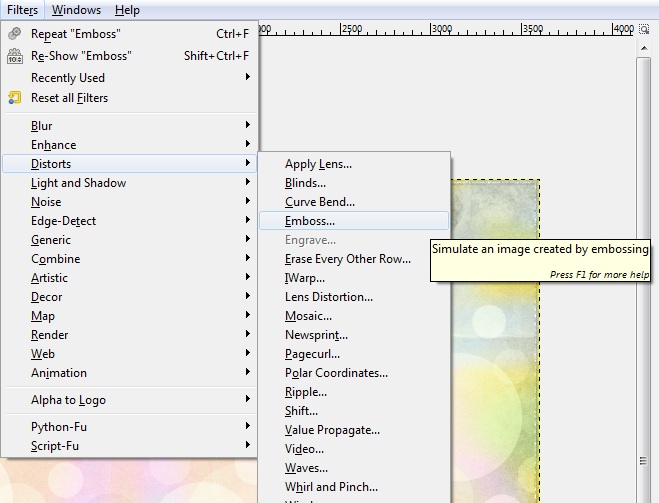Select Shift filter

click(x=354, y=411)
